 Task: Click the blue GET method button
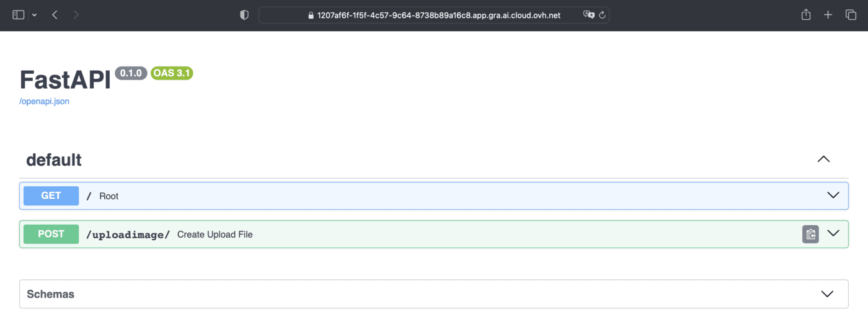tap(51, 195)
